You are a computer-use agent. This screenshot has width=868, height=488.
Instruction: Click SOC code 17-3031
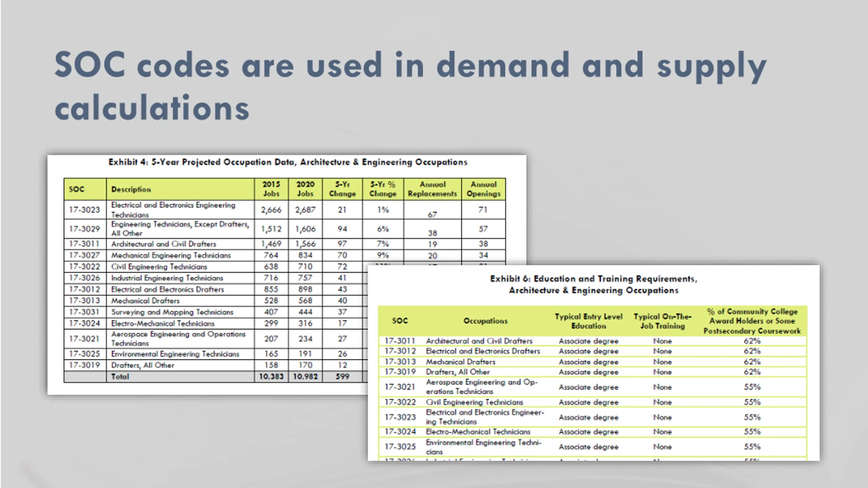click(84, 312)
